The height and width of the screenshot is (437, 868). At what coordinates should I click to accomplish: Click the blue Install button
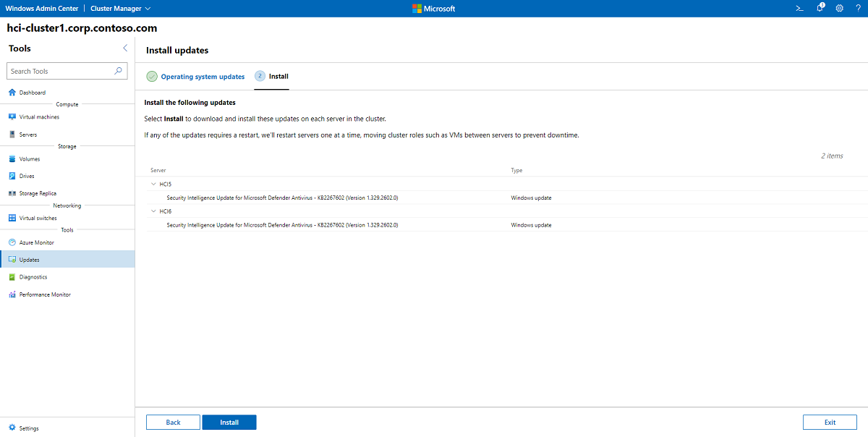[x=229, y=423]
